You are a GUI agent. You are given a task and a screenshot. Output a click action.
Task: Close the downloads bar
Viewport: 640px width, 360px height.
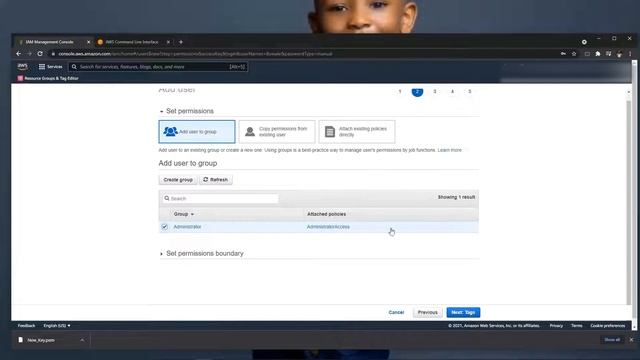(631, 340)
